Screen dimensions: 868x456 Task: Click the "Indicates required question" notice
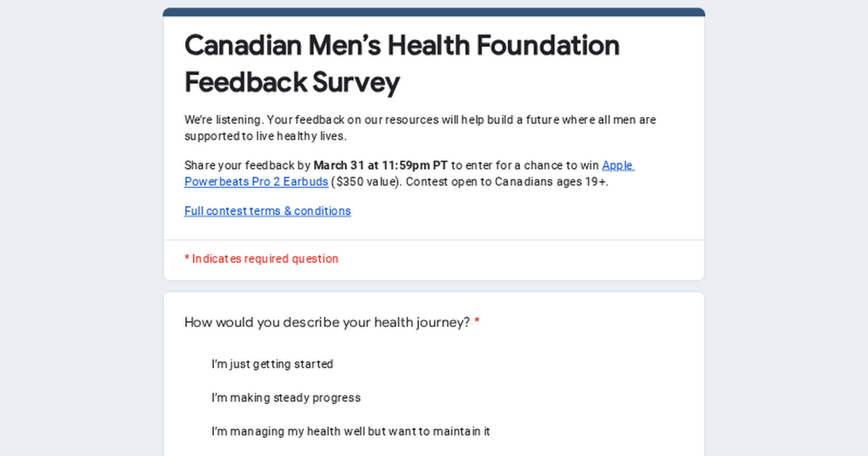point(261,258)
